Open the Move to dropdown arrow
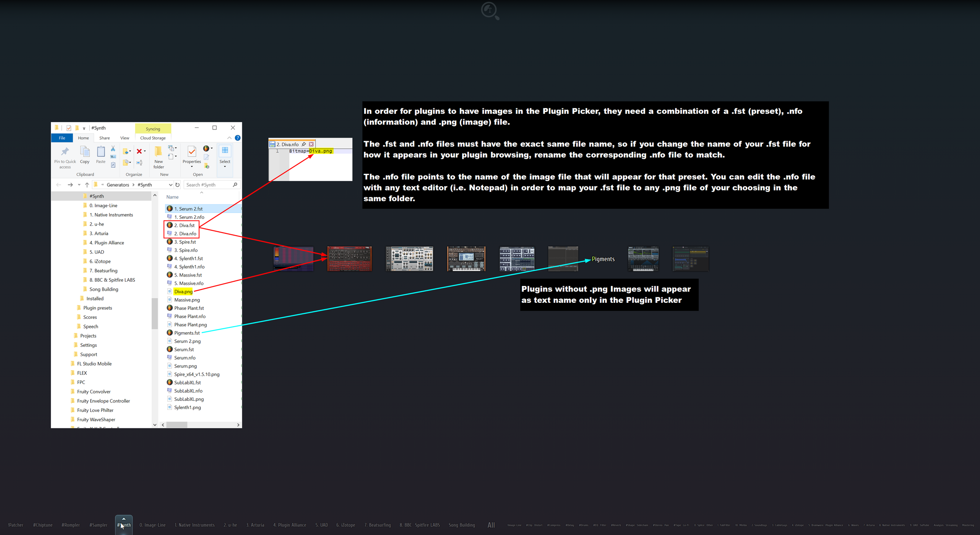Screen dimensions: 980x535 click(130, 151)
